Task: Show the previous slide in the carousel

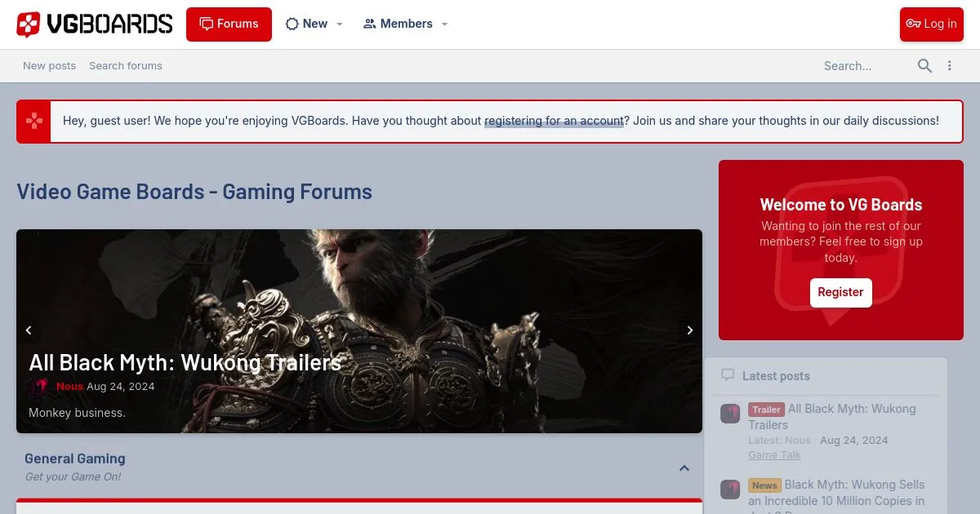Action: [x=29, y=330]
